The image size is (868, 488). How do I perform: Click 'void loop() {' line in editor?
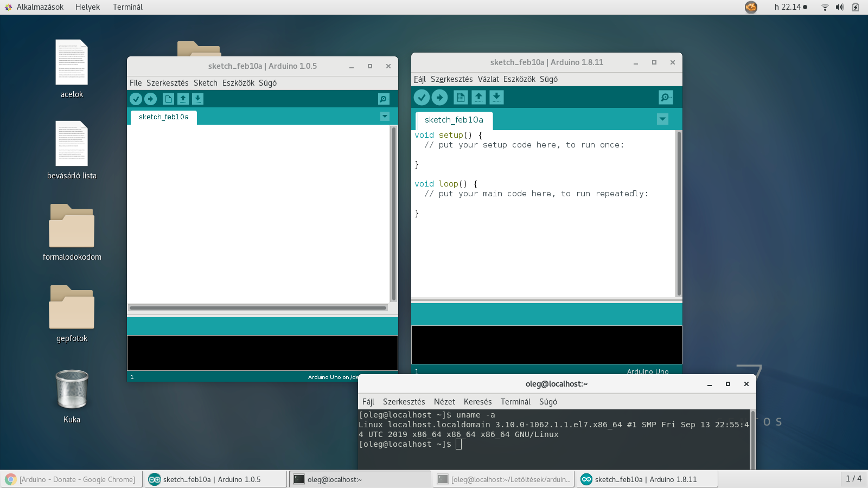pos(446,184)
